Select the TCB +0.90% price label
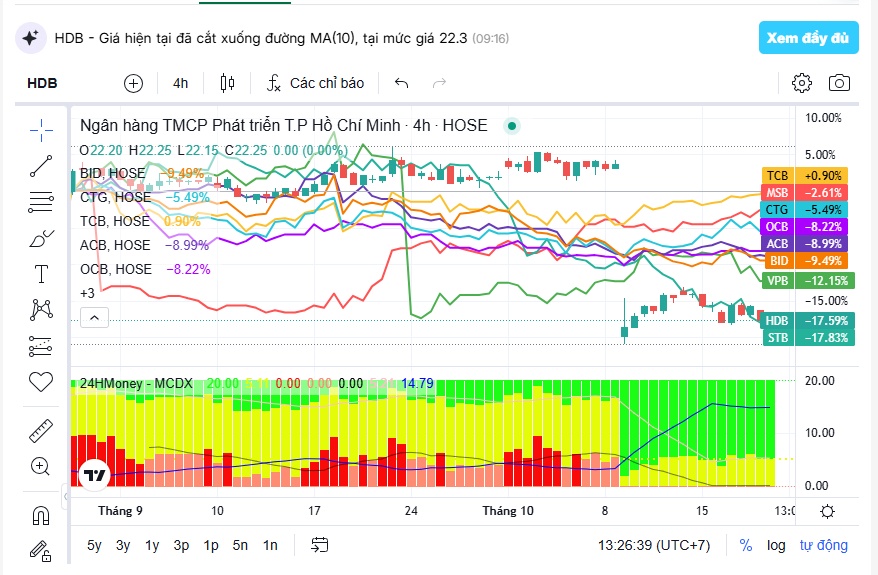 click(x=805, y=176)
